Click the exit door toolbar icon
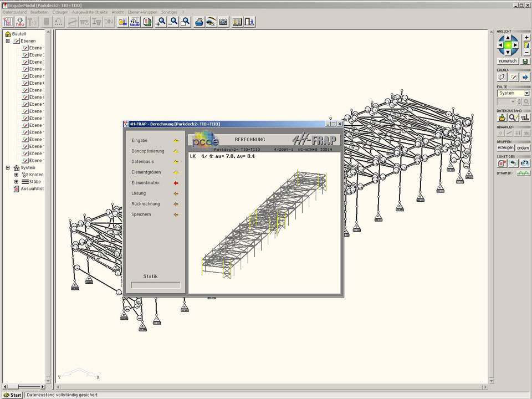Image resolution: width=532 pixels, height=399 pixels. [249, 22]
